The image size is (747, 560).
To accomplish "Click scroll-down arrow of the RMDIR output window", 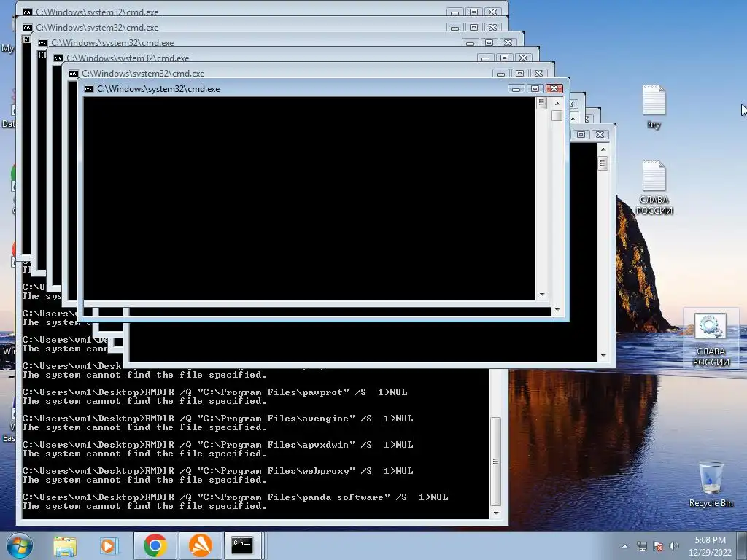I will 495,513.
